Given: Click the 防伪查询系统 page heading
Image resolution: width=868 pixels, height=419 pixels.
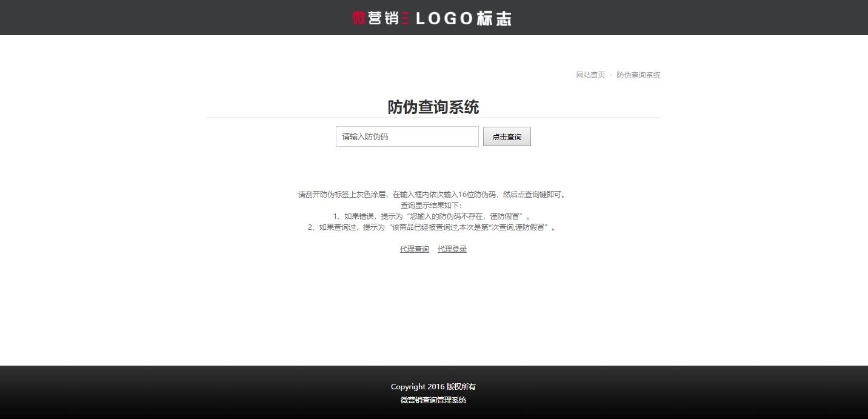Looking at the screenshot, I should tap(433, 107).
